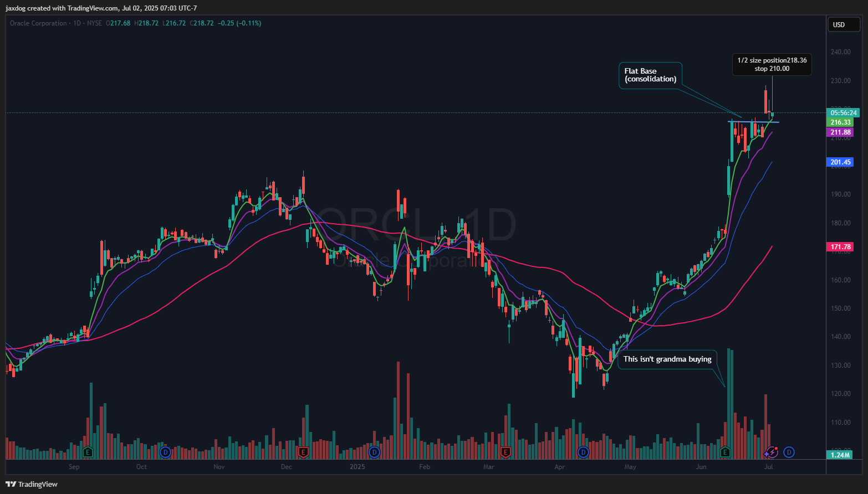The height and width of the screenshot is (494, 868).
Task: Click the 1.24M volume label
Action: click(x=841, y=455)
